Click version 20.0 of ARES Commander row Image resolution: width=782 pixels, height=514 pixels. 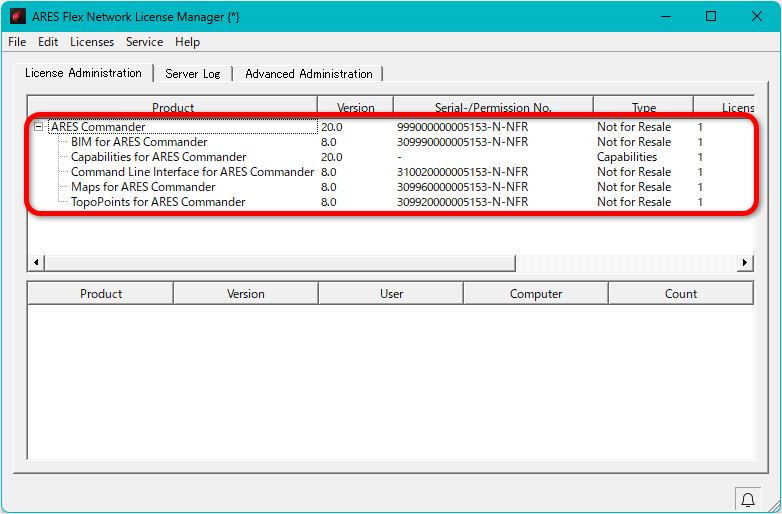click(332, 127)
